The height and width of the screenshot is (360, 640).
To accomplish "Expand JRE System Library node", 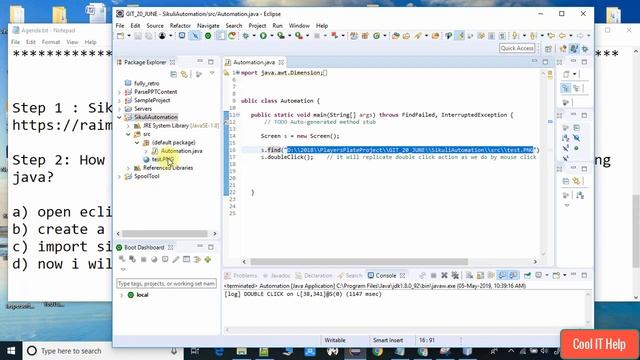I will (x=128, y=126).
